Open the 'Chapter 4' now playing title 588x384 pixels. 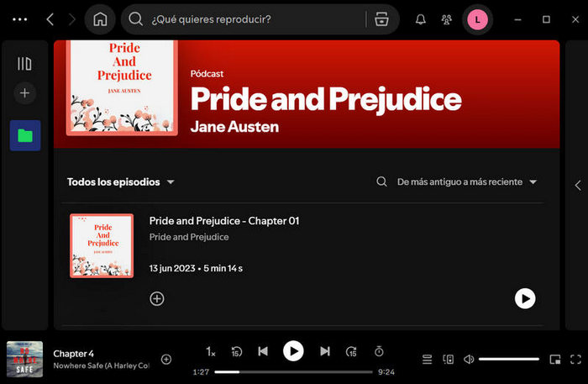coord(74,354)
